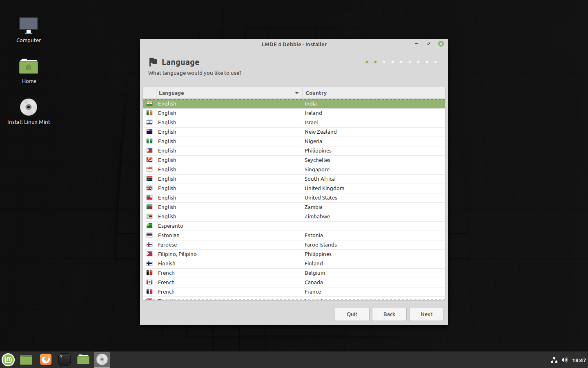
Task: Click the Estonia flag icon
Action: pos(149,235)
